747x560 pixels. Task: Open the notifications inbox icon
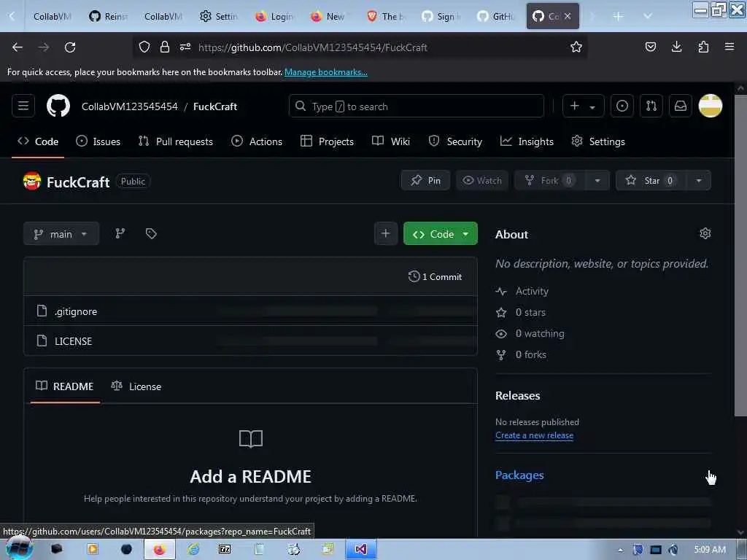coord(681,106)
